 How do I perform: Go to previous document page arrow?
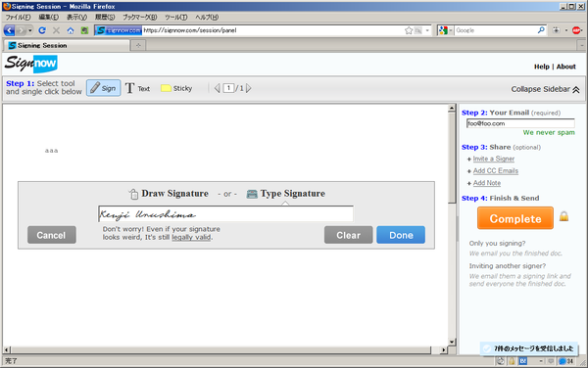tap(218, 88)
